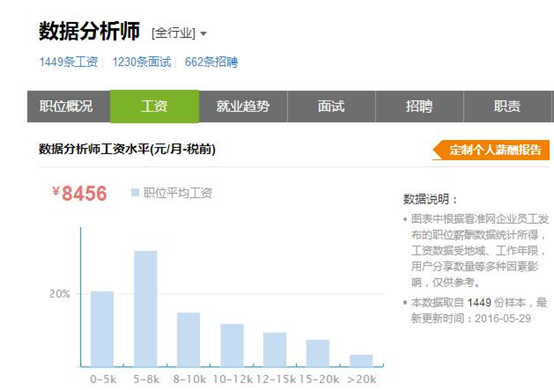554x390 pixels.
Task: Click the [全行业] industry selector text
Action: [173, 34]
